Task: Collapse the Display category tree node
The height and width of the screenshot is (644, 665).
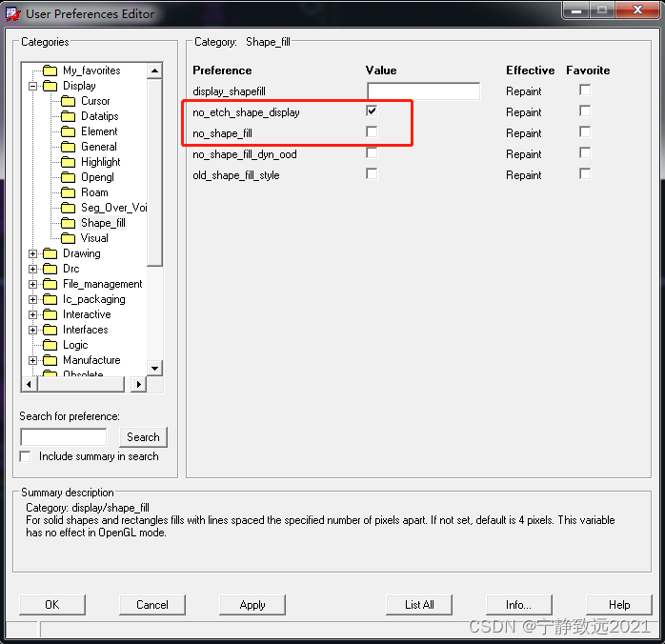Action: click(x=33, y=86)
